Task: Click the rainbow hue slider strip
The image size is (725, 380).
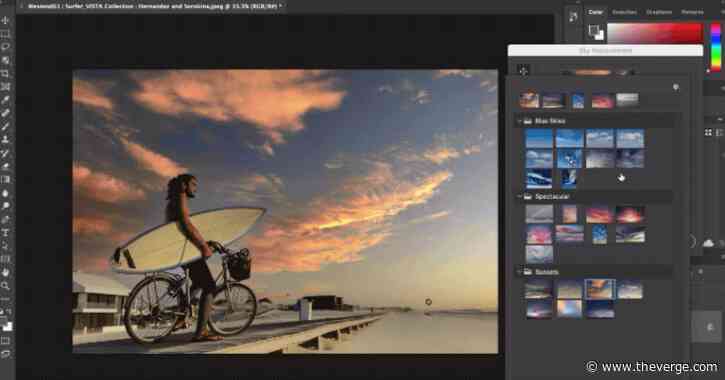Action: (x=715, y=46)
